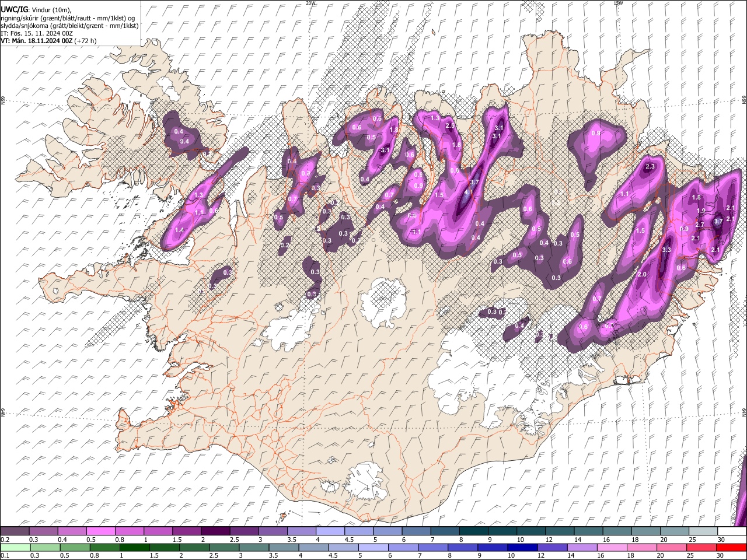Pick the bright red 30 swatch in lower legend

click(732, 548)
